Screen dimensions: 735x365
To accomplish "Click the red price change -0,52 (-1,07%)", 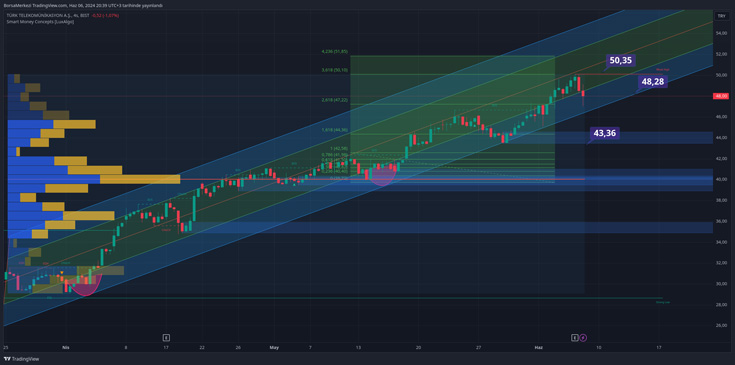I will pos(106,15).
